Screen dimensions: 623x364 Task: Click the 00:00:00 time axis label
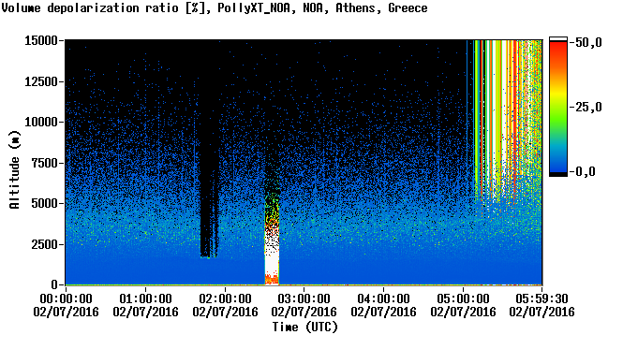coord(66,305)
